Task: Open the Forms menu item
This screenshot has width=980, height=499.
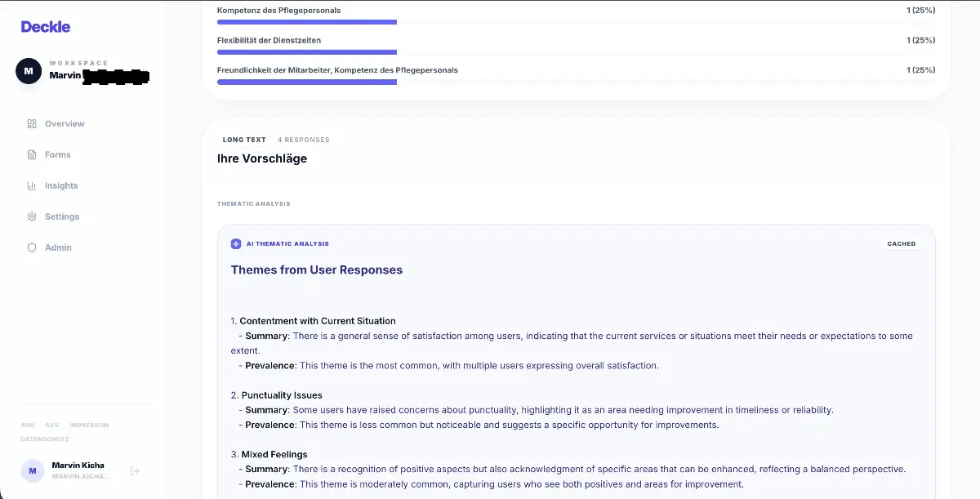Action: (x=58, y=155)
